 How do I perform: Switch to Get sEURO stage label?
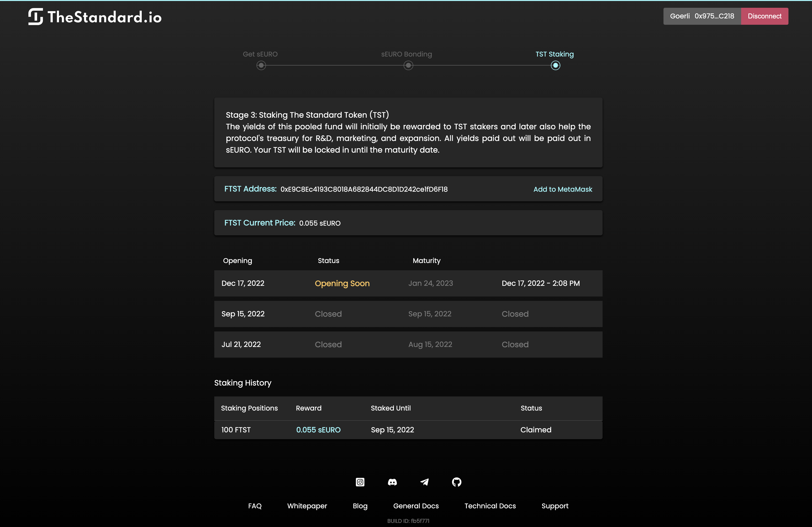coord(260,54)
